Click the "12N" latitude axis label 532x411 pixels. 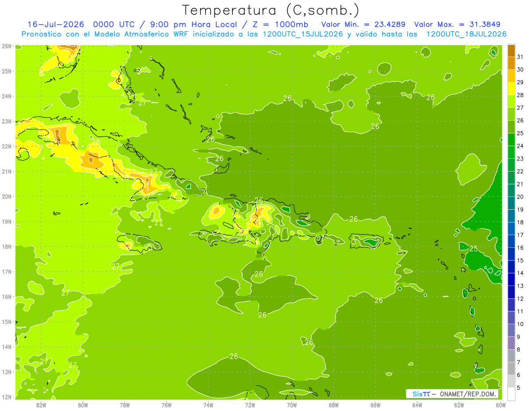click(x=6, y=397)
